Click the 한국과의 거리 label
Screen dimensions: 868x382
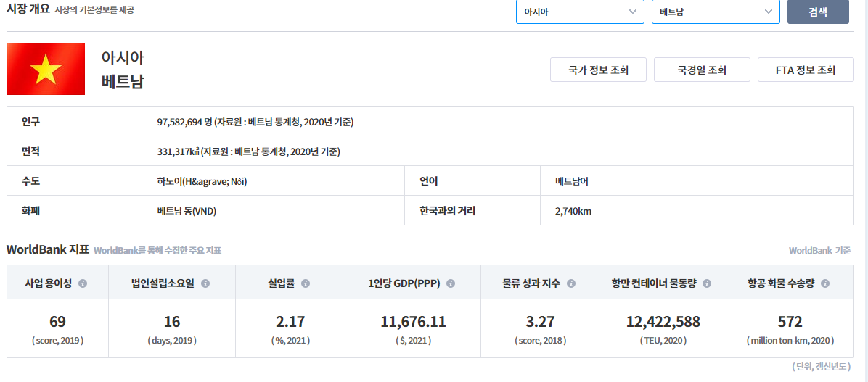448,211
